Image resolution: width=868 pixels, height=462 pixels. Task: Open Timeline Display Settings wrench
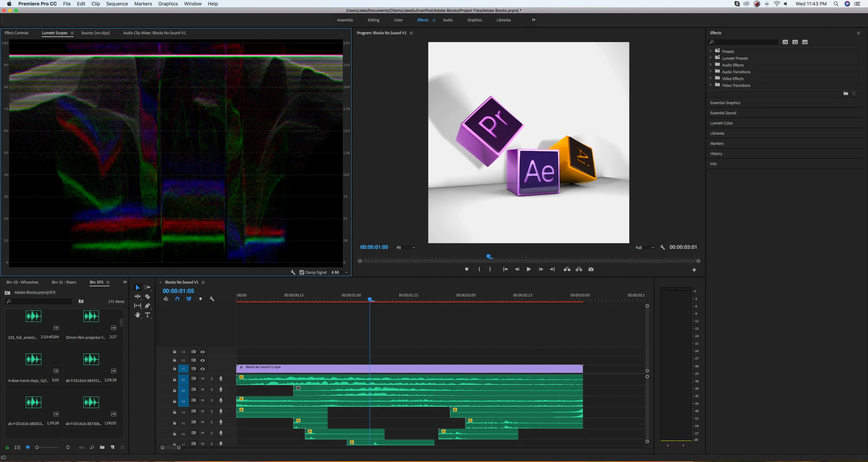point(212,299)
